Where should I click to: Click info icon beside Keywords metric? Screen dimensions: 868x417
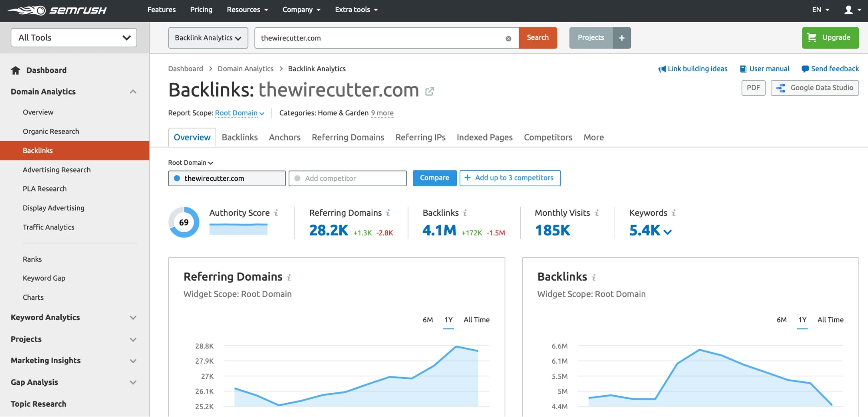coord(674,213)
